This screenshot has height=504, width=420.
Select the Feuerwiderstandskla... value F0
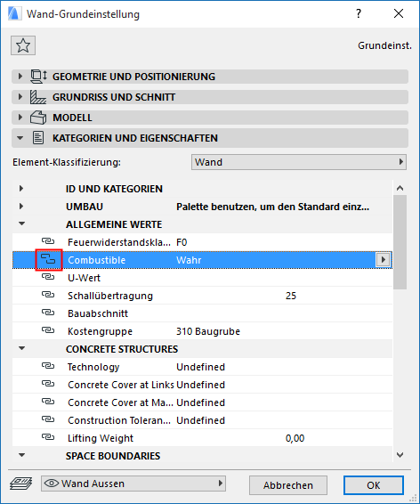click(x=182, y=242)
